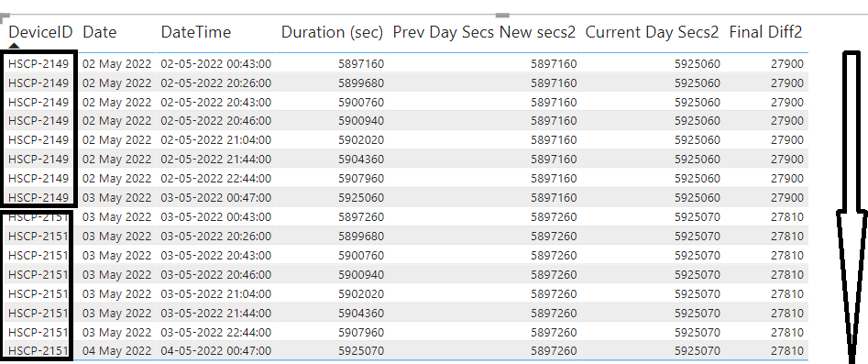868x364 pixels.
Task: Click Current Day Secs2 5925070 in the 03-05-2022 20:43:00 row
Action: pos(698,256)
